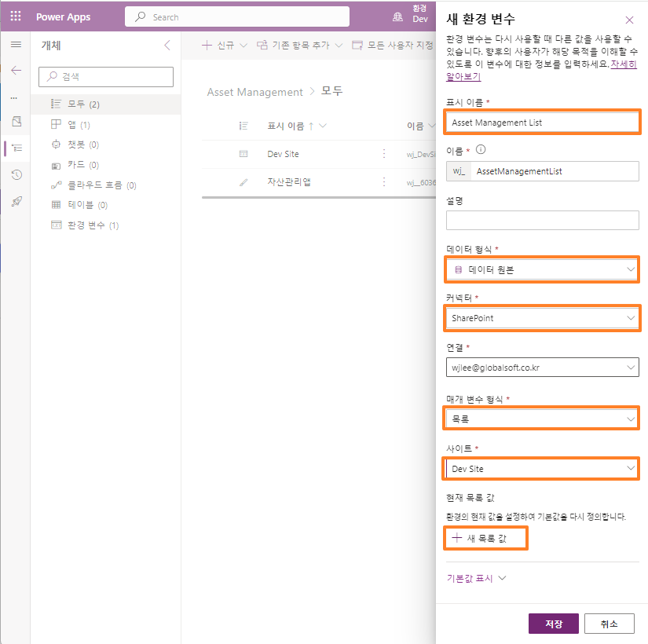Viewport: 648px width, 644px height.
Task: Expand the 기본값 표시 section
Action: tap(476, 578)
